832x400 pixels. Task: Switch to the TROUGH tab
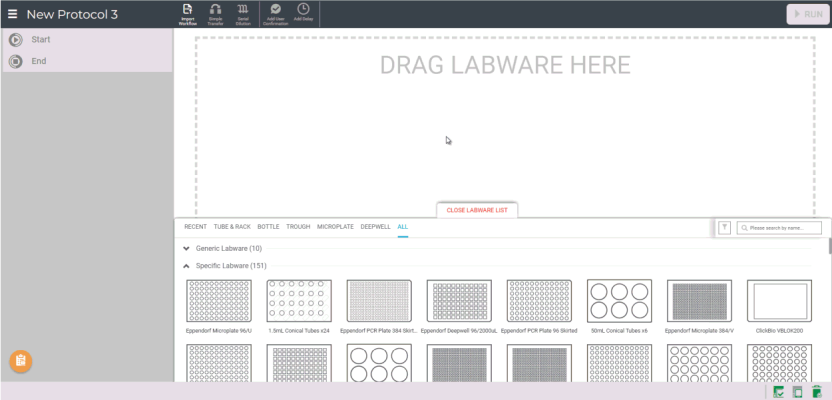click(298, 227)
